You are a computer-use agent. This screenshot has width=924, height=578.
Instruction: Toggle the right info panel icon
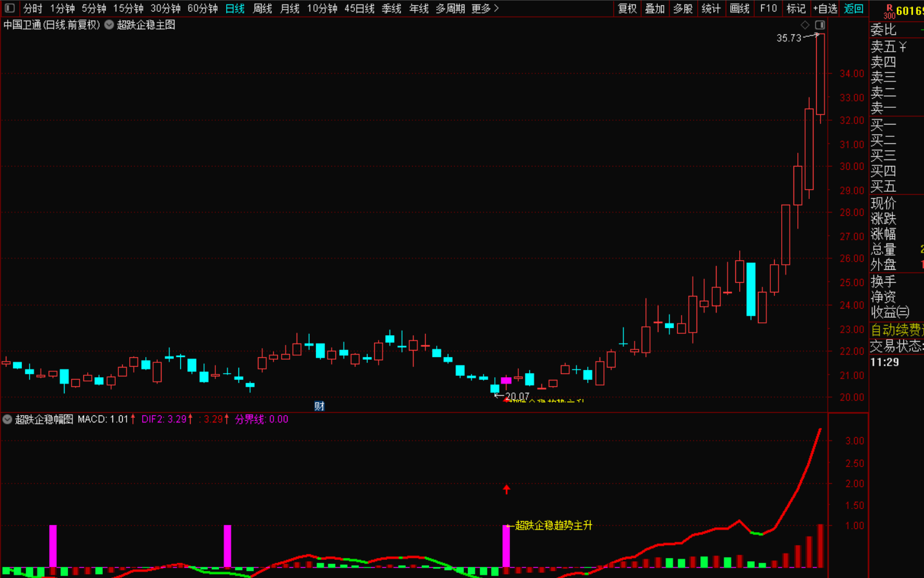point(820,25)
